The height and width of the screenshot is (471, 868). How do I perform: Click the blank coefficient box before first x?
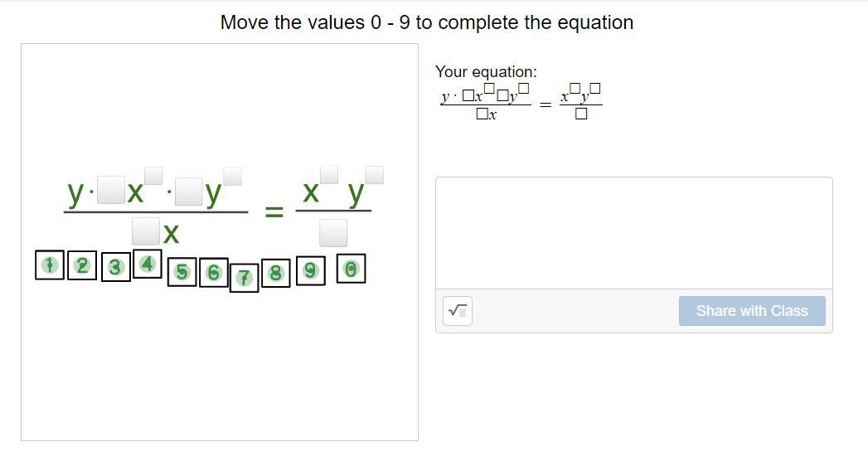pyautogui.click(x=110, y=192)
